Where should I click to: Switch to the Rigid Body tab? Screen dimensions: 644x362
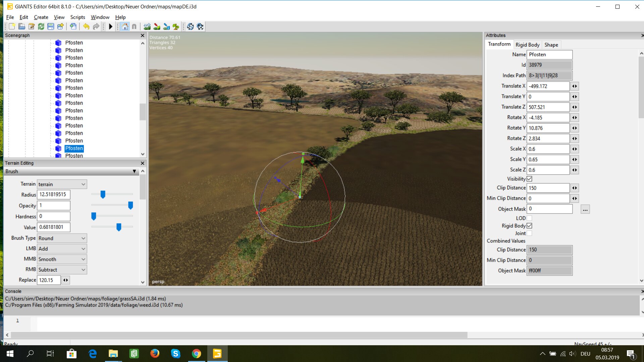tap(527, 45)
